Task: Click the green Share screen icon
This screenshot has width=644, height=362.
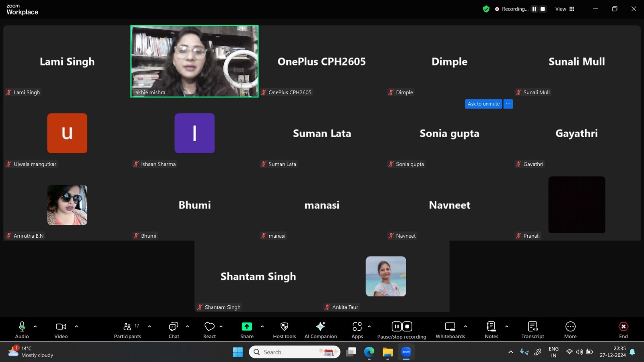Action: pyautogui.click(x=247, y=327)
